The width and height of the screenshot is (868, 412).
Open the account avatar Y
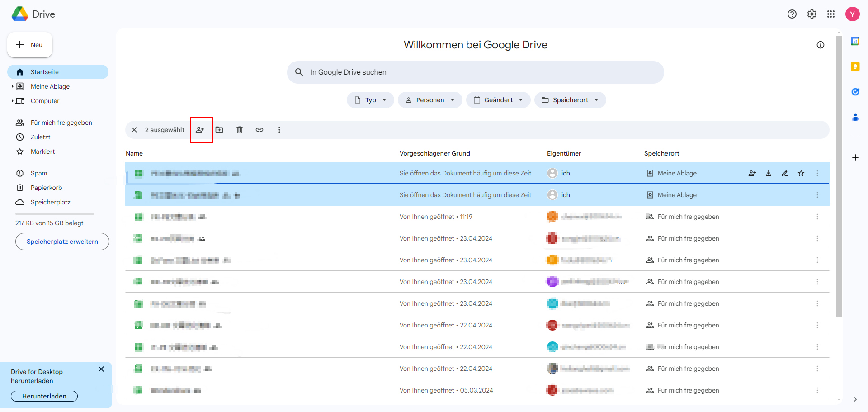(x=853, y=14)
